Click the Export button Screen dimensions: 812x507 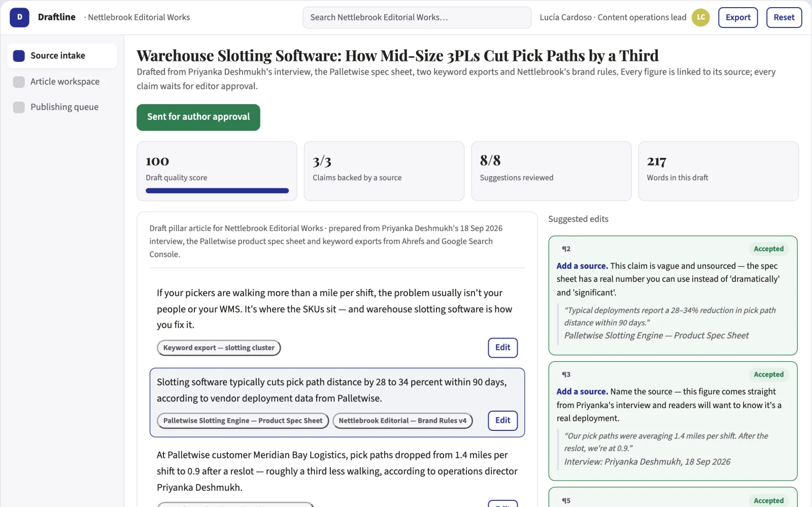[x=738, y=17]
